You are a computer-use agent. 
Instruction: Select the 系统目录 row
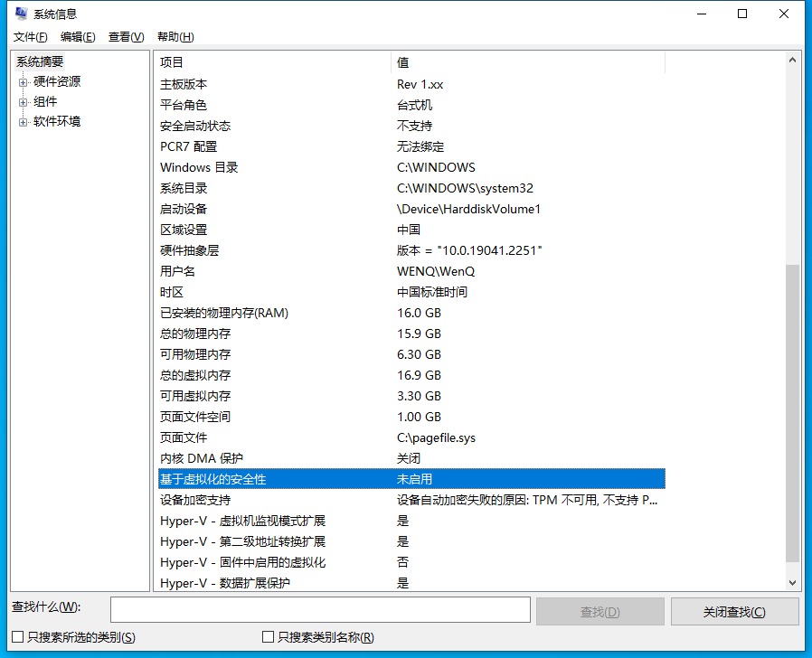pyautogui.click(x=411, y=188)
